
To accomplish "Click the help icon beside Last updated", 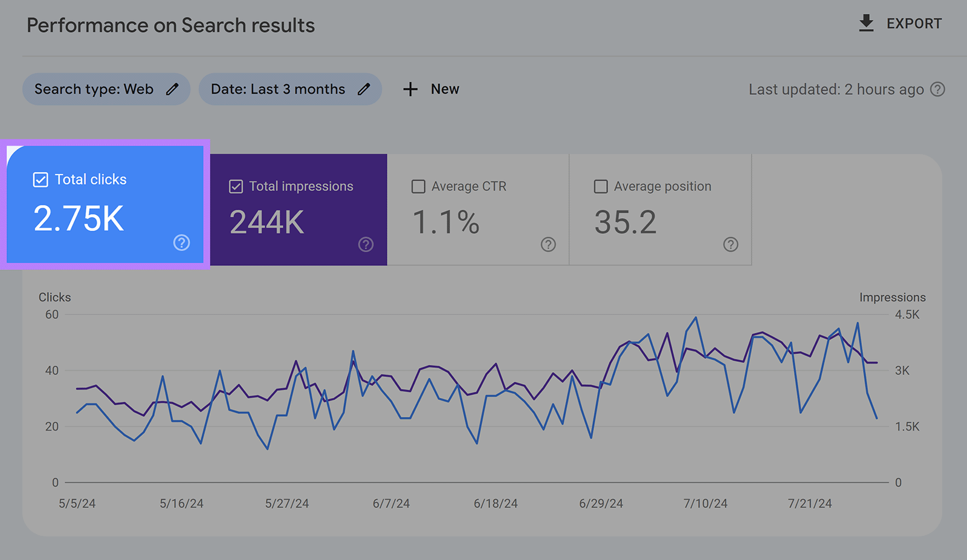I will coord(938,89).
